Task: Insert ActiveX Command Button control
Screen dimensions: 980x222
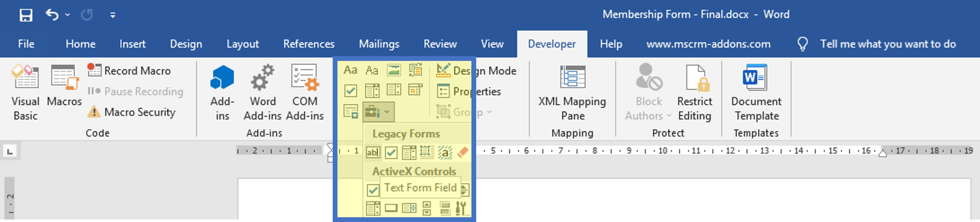Action: [x=391, y=208]
